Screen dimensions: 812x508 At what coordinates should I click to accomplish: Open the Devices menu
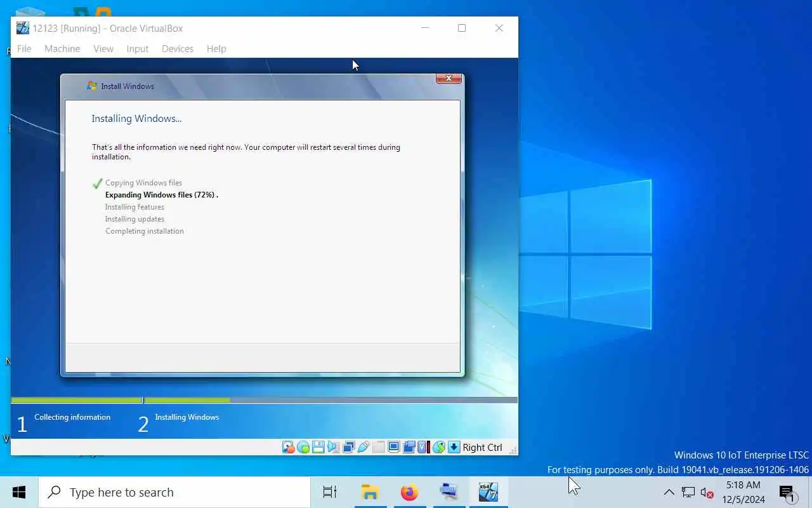178,48
